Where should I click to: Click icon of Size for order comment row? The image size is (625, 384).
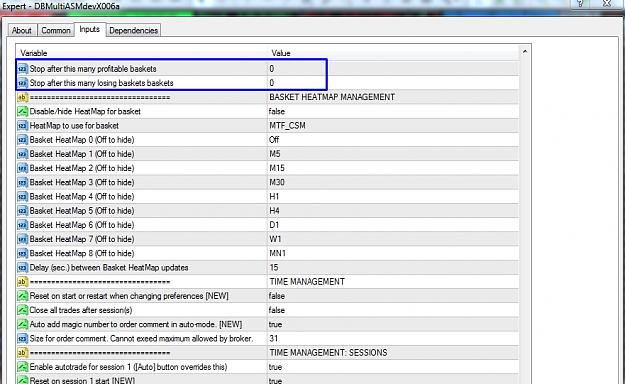pos(22,339)
